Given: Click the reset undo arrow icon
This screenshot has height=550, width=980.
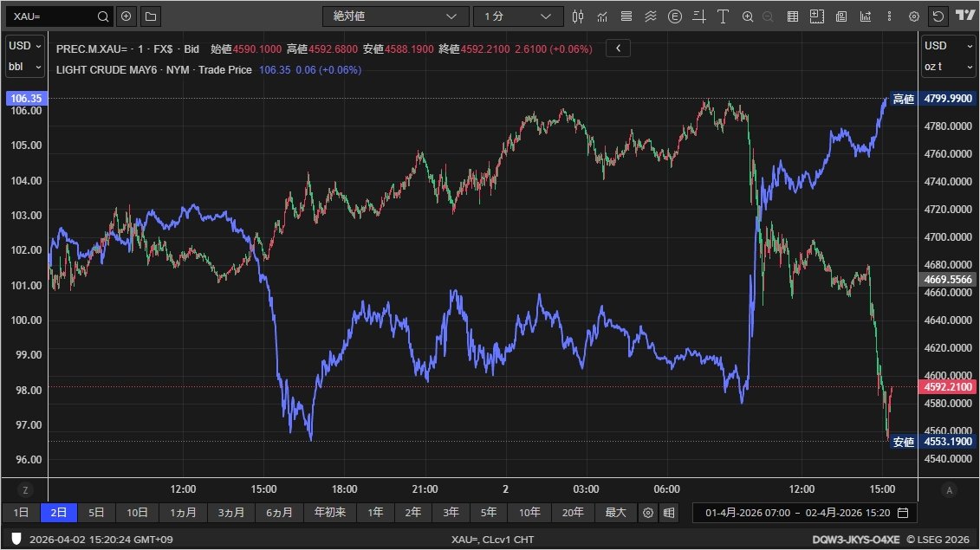Looking at the screenshot, I should 938,16.
